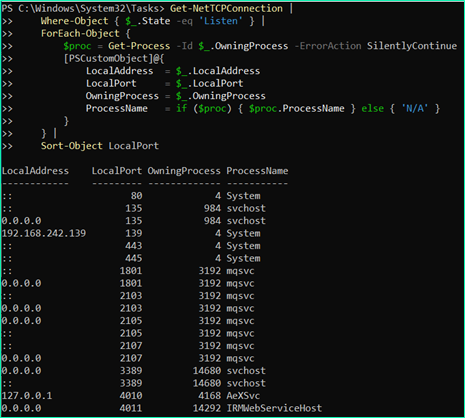Click the 192.168.242.139 address entry
The image size is (465, 418).
(44, 233)
